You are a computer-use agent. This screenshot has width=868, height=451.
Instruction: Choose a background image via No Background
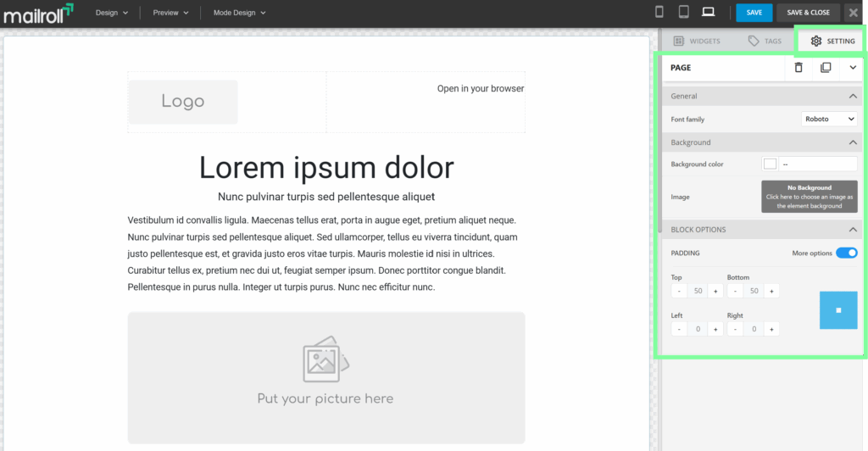[809, 197]
